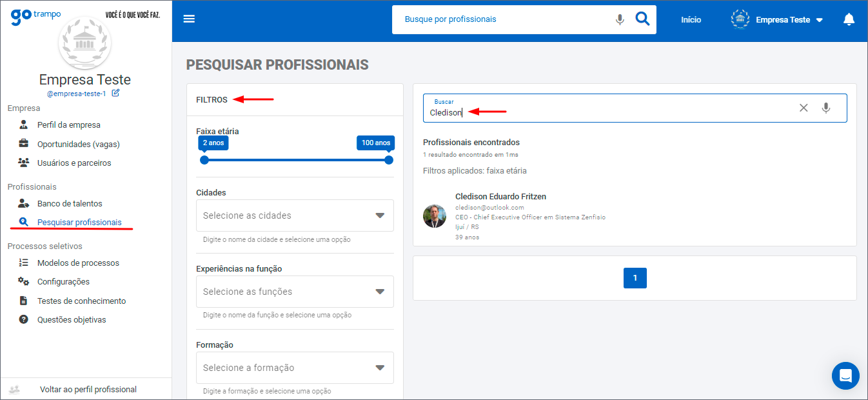Click the 2 anos age slider handle
Screen dimensions: 868x400
(x=204, y=160)
